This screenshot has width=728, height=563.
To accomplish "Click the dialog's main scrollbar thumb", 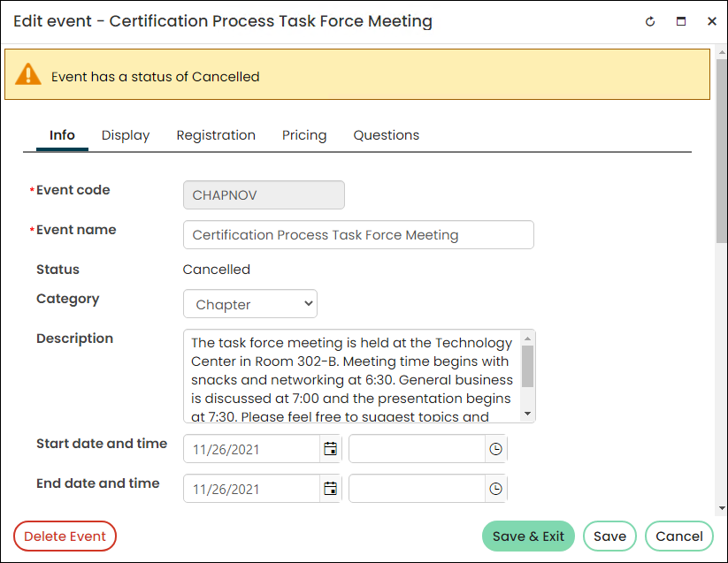I will (x=722, y=151).
